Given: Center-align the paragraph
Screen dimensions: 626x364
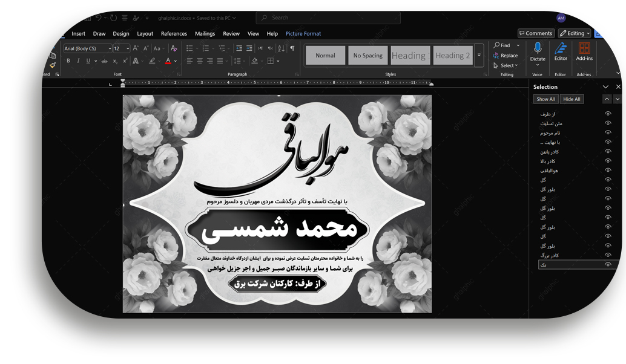Looking at the screenshot, I should click(x=200, y=61).
